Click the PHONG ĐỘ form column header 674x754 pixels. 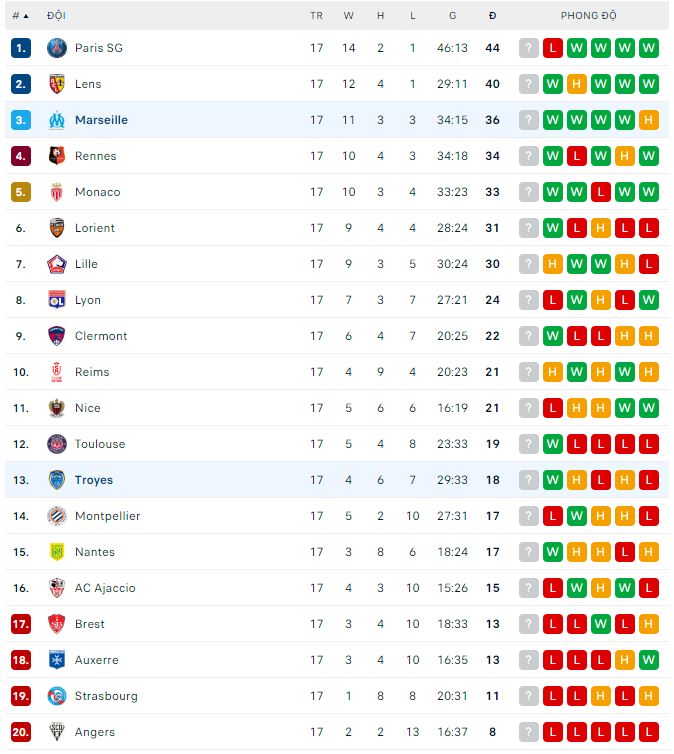click(588, 16)
